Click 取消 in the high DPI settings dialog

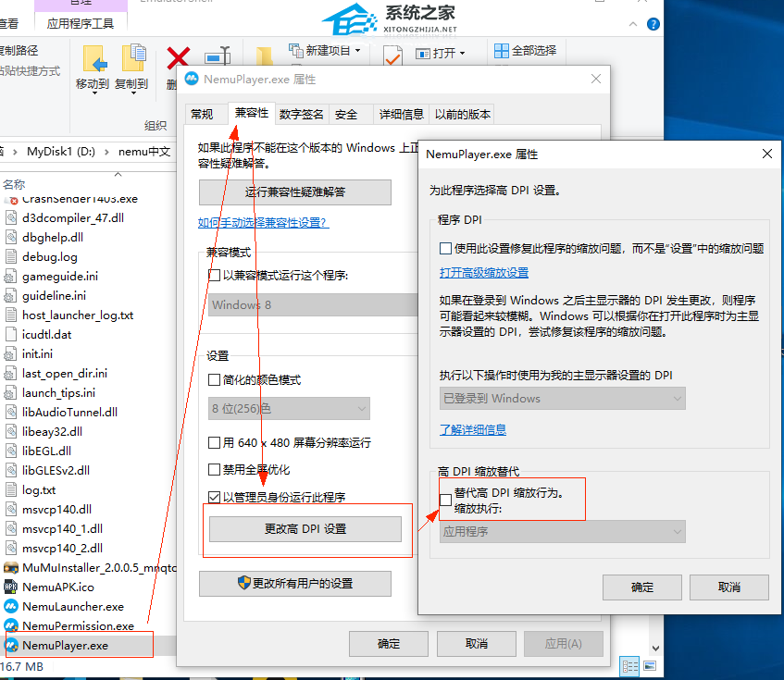tap(729, 587)
